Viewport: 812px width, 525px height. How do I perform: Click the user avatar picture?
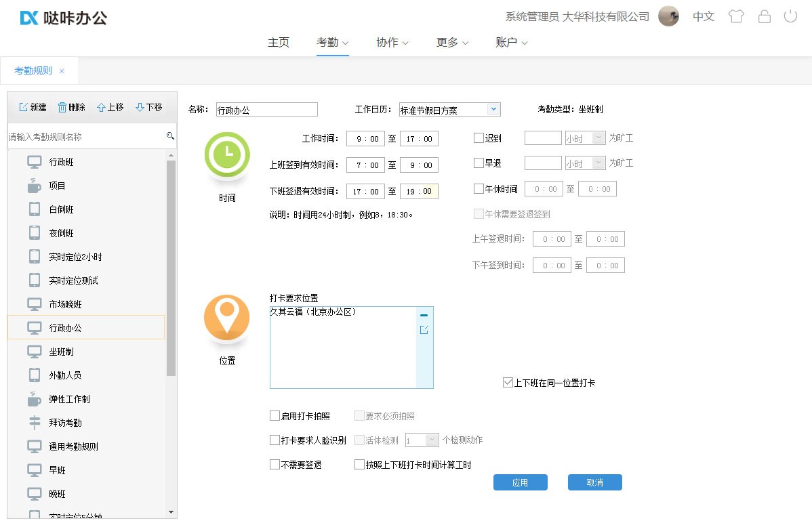(668, 17)
